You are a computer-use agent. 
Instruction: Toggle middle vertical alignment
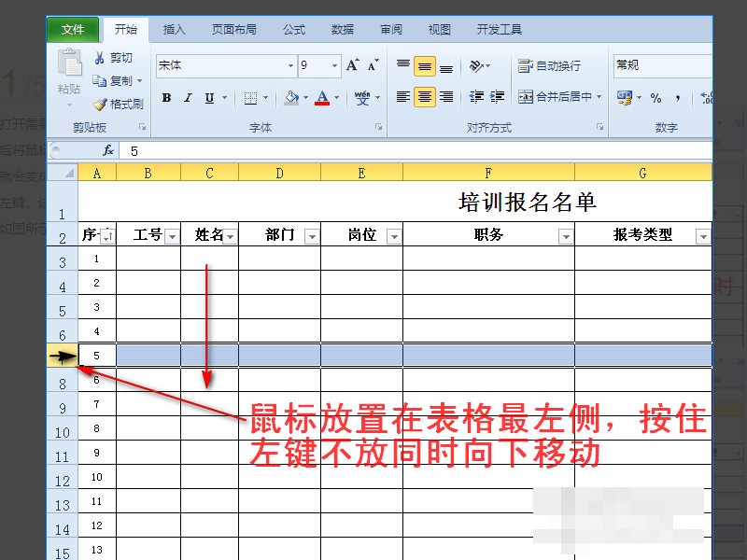point(425,66)
